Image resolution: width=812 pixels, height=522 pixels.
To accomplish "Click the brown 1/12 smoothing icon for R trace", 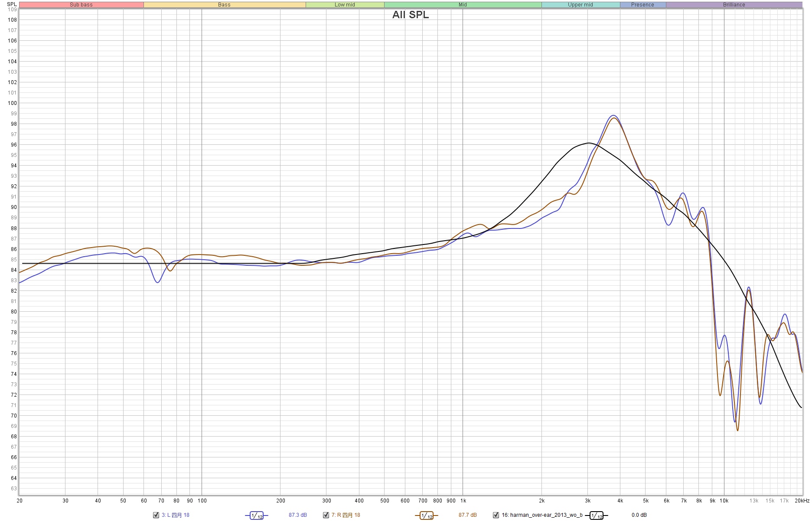I will click(427, 515).
